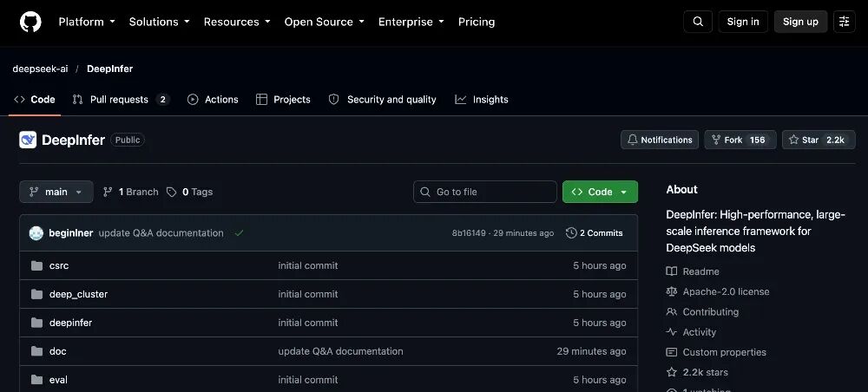Expand the main branch dropdown

[x=56, y=192]
